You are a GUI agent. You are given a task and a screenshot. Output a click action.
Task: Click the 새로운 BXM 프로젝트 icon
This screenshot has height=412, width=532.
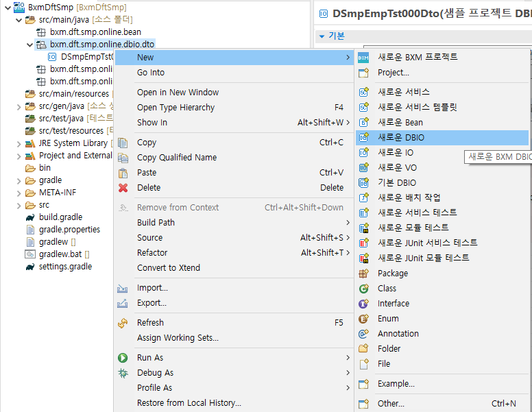click(364, 57)
